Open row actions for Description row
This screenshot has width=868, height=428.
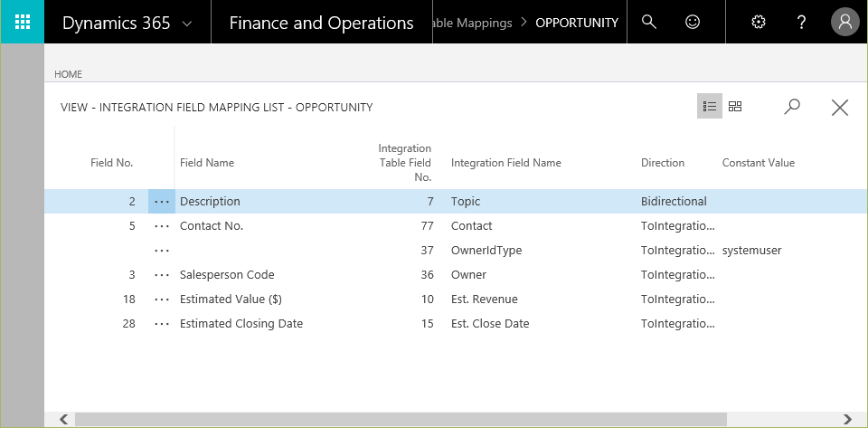[x=162, y=202]
